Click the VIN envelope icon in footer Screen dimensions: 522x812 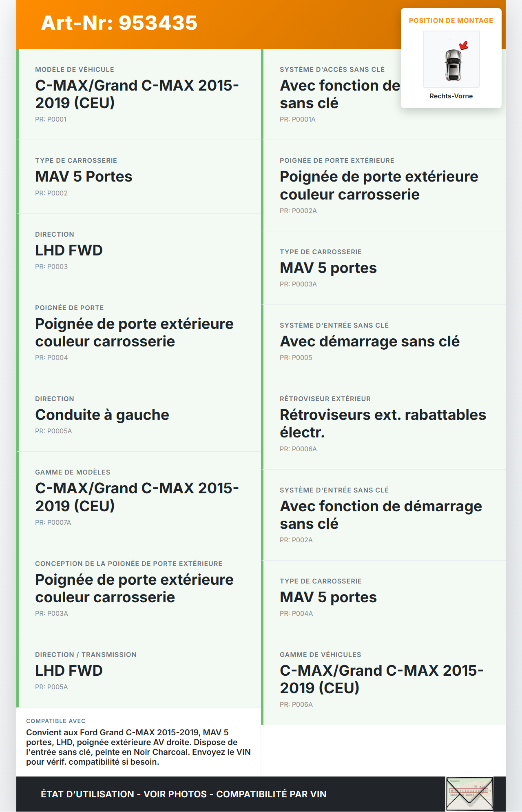[469, 794]
